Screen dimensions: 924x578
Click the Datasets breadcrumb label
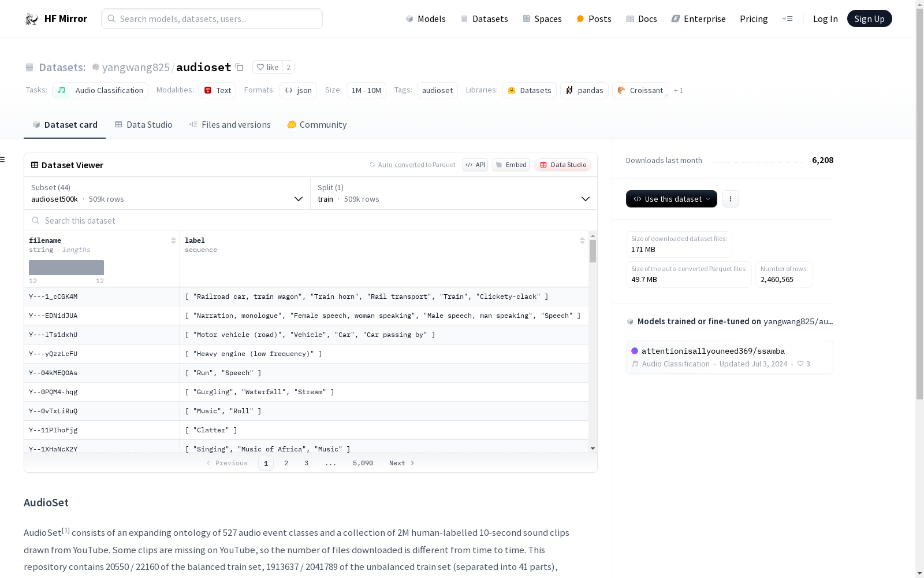tap(62, 67)
